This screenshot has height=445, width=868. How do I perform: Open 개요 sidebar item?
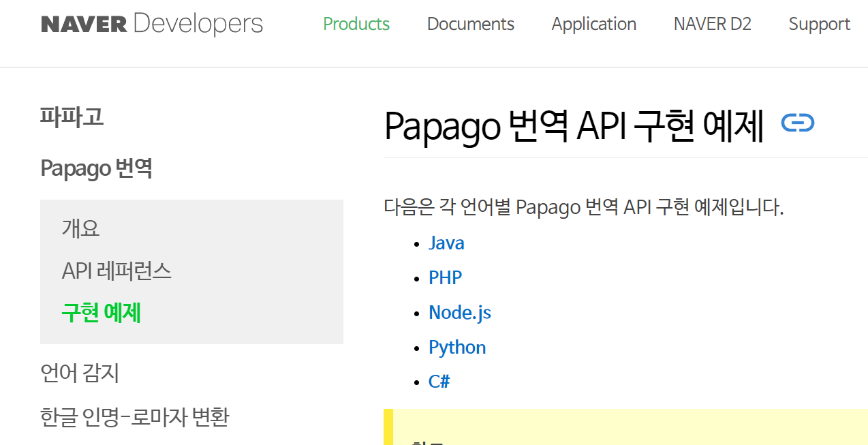[81, 228]
